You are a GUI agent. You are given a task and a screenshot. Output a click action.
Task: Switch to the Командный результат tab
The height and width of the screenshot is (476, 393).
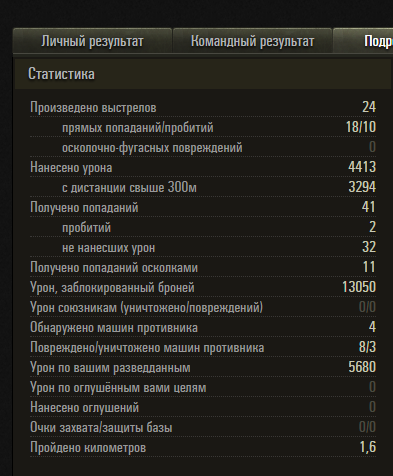tap(252, 41)
